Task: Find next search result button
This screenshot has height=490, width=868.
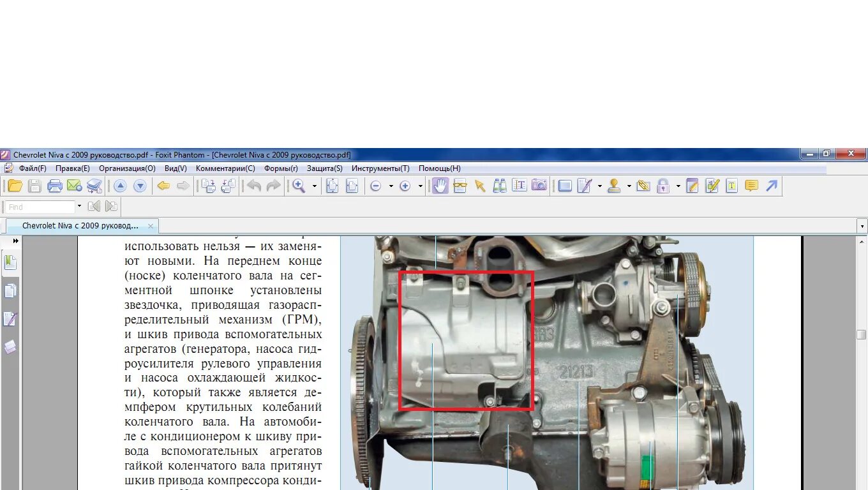Action: click(111, 206)
